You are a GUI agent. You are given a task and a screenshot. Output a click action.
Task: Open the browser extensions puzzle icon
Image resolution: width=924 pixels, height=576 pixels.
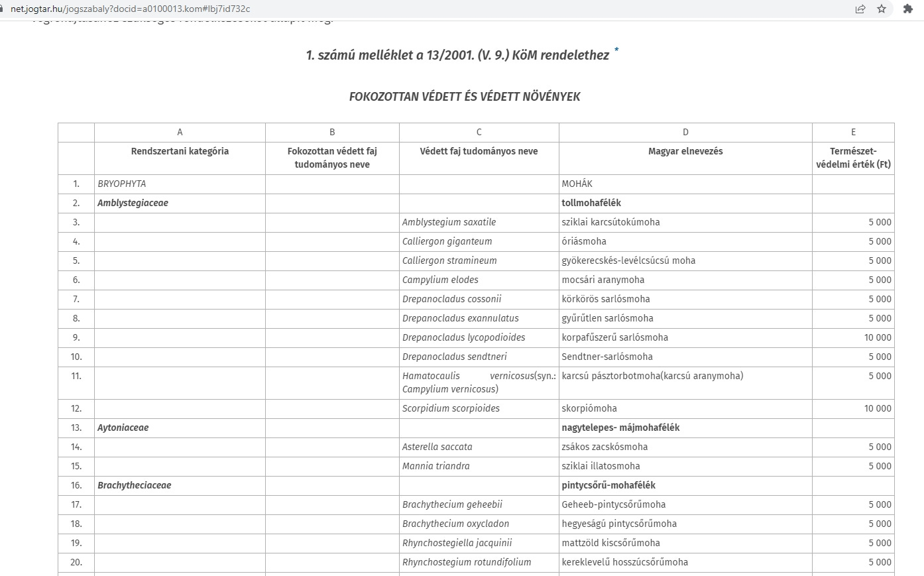point(908,9)
